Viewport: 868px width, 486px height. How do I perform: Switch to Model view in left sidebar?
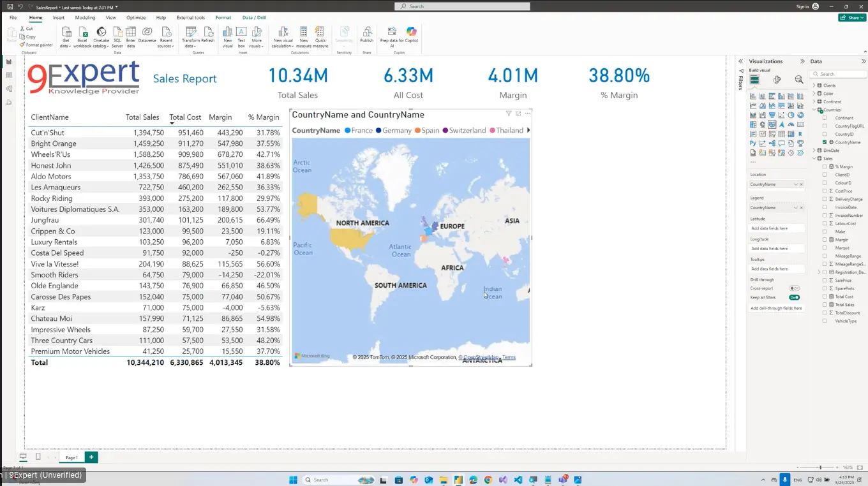tap(9, 89)
